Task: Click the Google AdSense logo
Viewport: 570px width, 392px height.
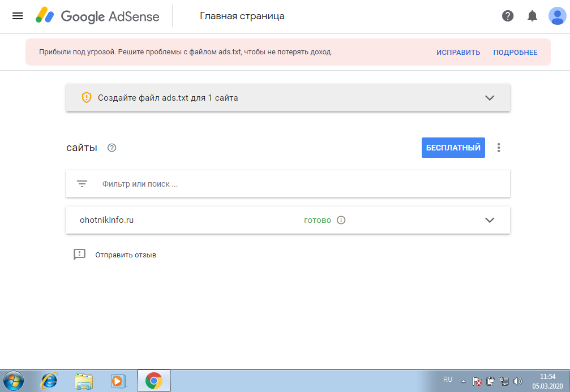Action: (x=97, y=16)
